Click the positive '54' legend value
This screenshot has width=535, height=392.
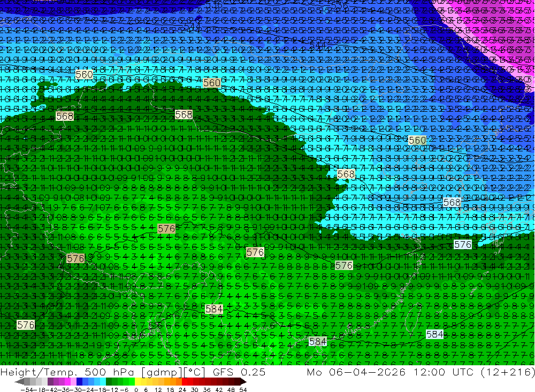(243, 390)
